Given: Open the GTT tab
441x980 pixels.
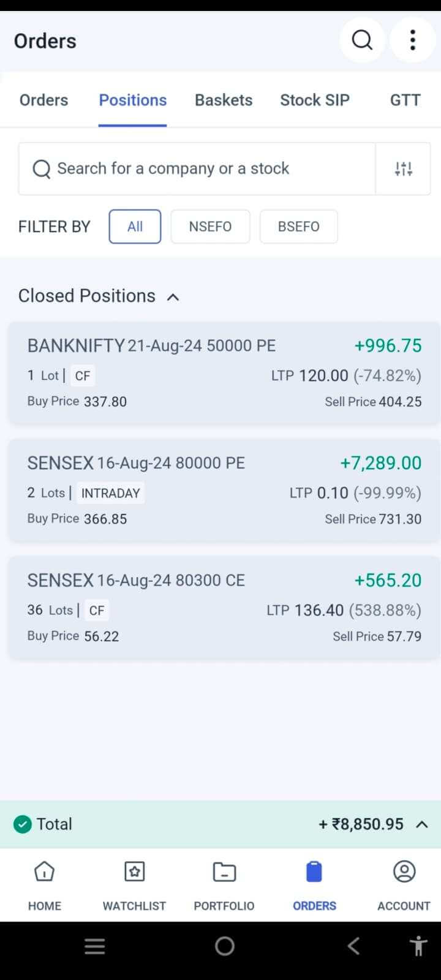Looking at the screenshot, I should (x=405, y=100).
